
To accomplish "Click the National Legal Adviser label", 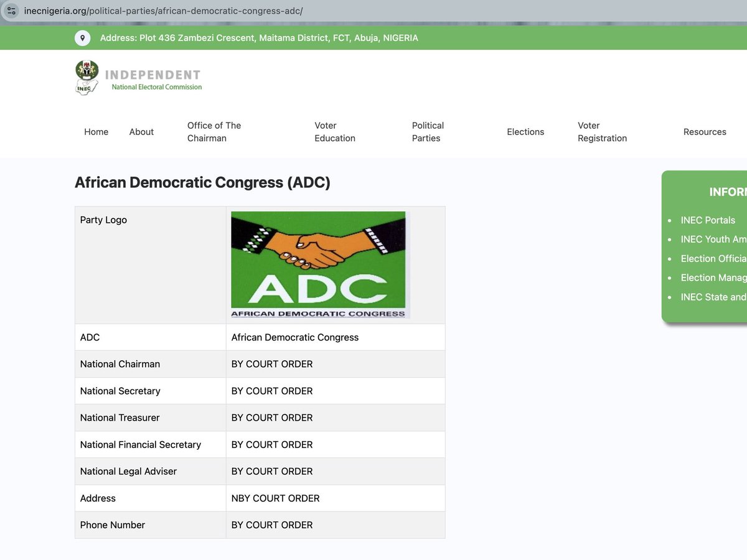I will (128, 471).
